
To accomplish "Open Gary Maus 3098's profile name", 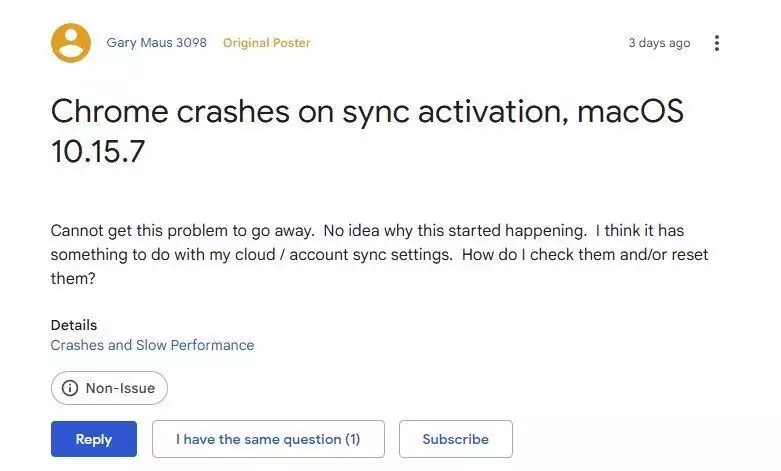I will click(x=156, y=43).
